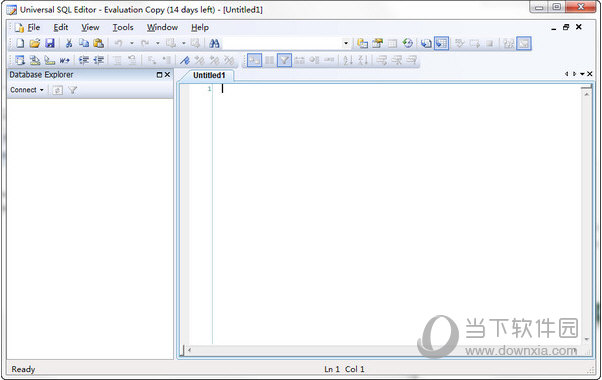602x380 pixels.
Task: Expand the search combo box dropdown
Action: 346,43
